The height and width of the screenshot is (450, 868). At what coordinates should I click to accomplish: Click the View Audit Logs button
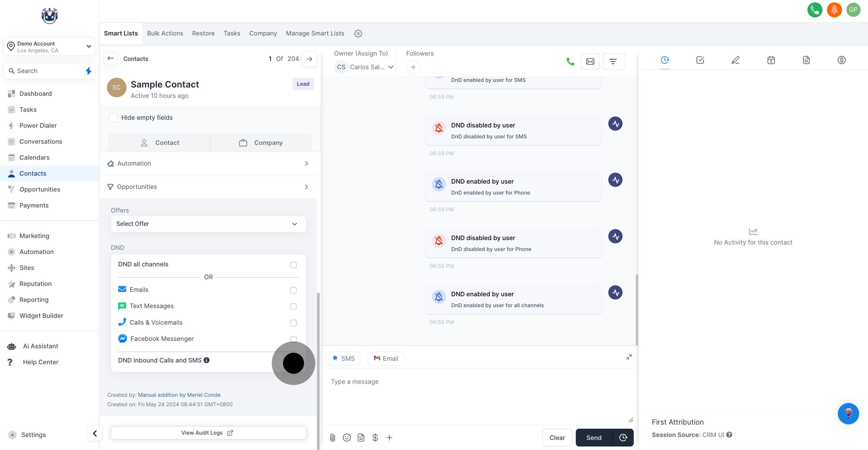pyautogui.click(x=208, y=433)
